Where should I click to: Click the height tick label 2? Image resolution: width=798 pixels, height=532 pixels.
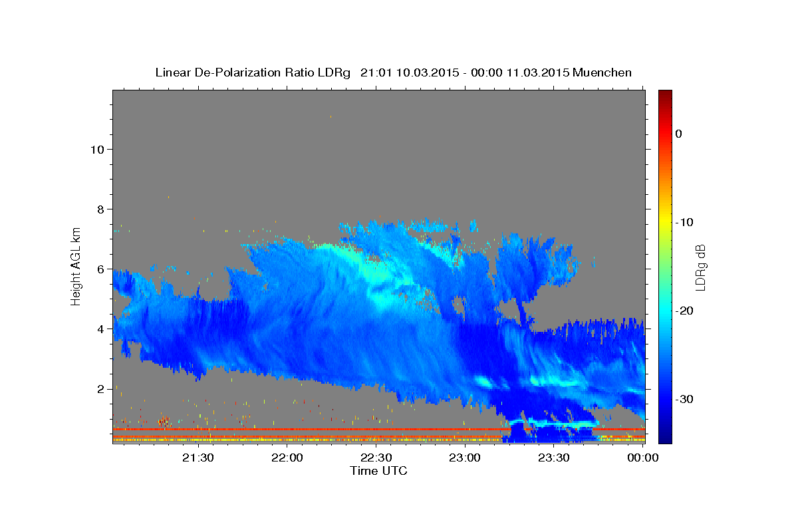102,388
